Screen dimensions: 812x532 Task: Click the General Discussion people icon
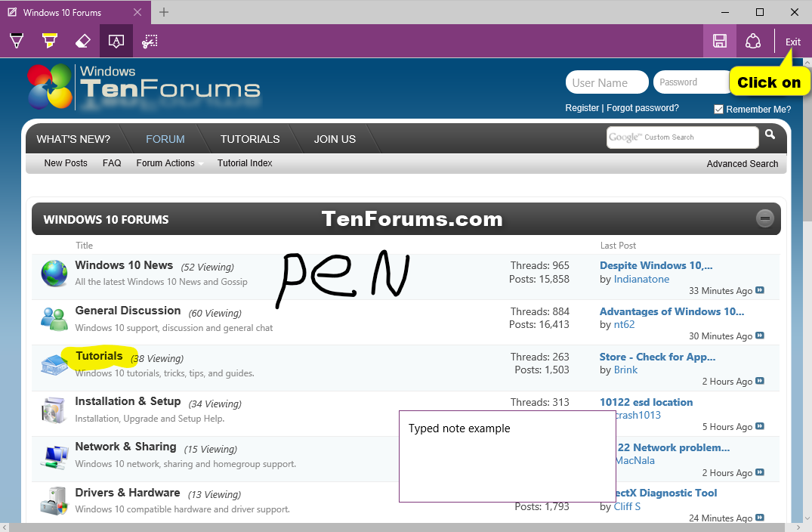point(54,319)
